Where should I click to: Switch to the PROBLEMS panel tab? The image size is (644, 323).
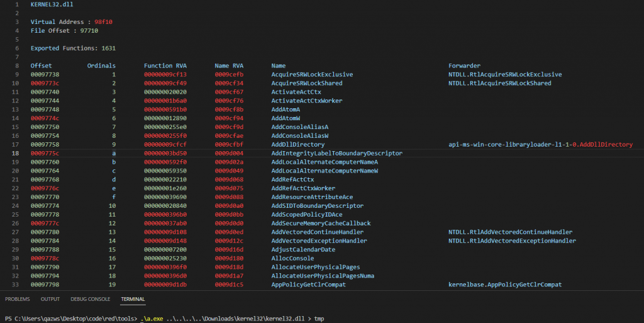17,299
